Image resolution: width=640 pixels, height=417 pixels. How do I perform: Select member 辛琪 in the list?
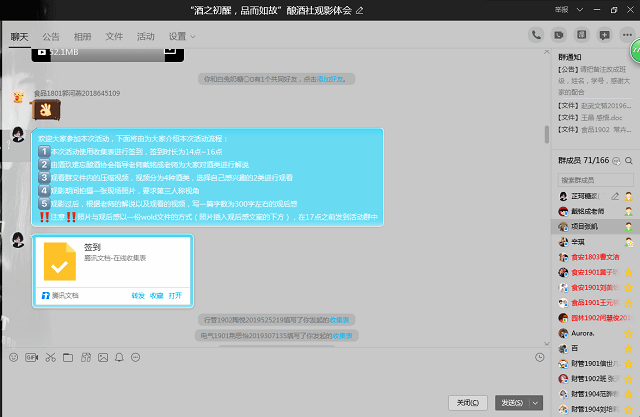[596, 242]
